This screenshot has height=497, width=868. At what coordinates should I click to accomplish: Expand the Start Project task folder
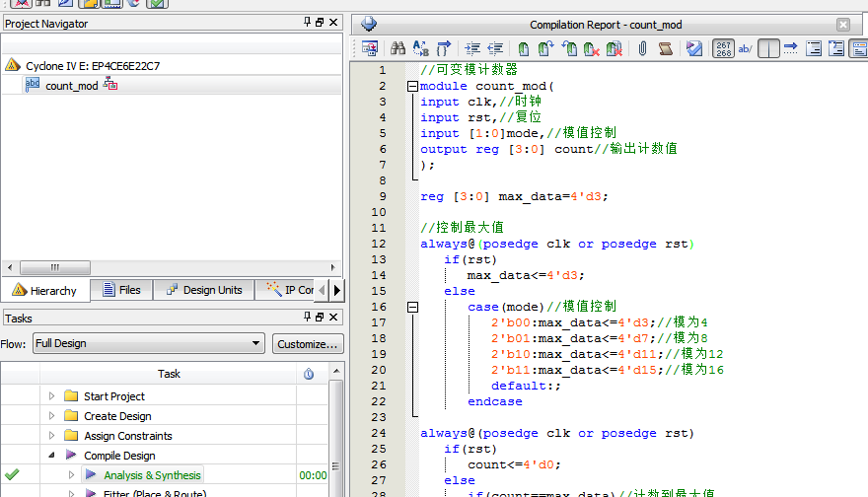click(52, 396)
